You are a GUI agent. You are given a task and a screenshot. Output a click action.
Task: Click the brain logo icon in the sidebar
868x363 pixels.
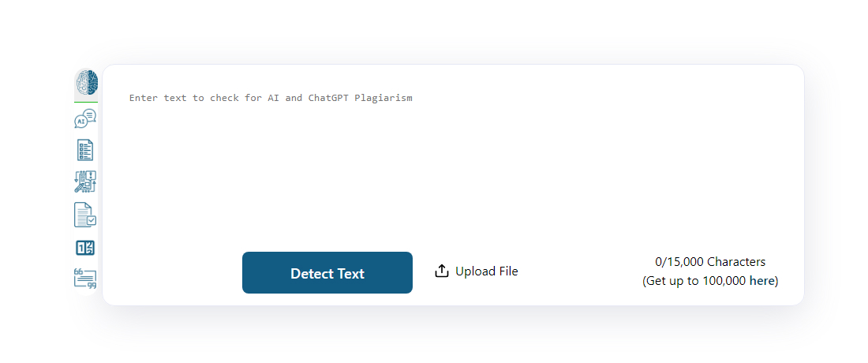[x=86, y=83]
